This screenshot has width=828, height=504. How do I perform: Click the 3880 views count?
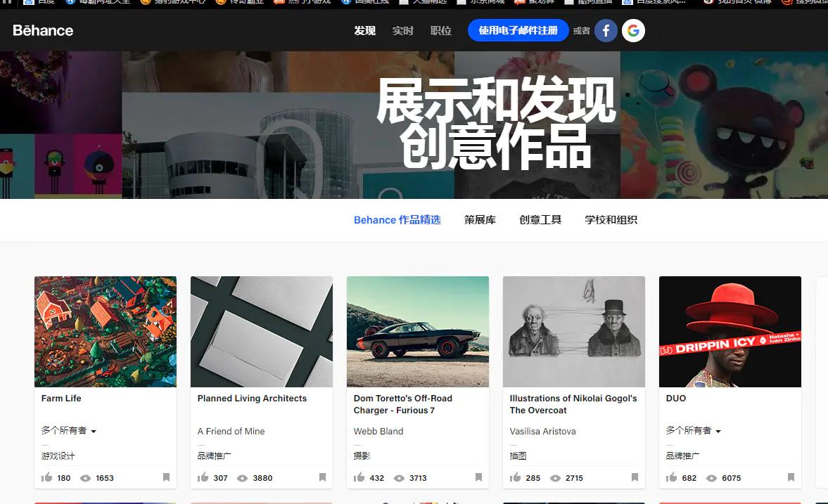pyautogui.click(x=262, y=478)
